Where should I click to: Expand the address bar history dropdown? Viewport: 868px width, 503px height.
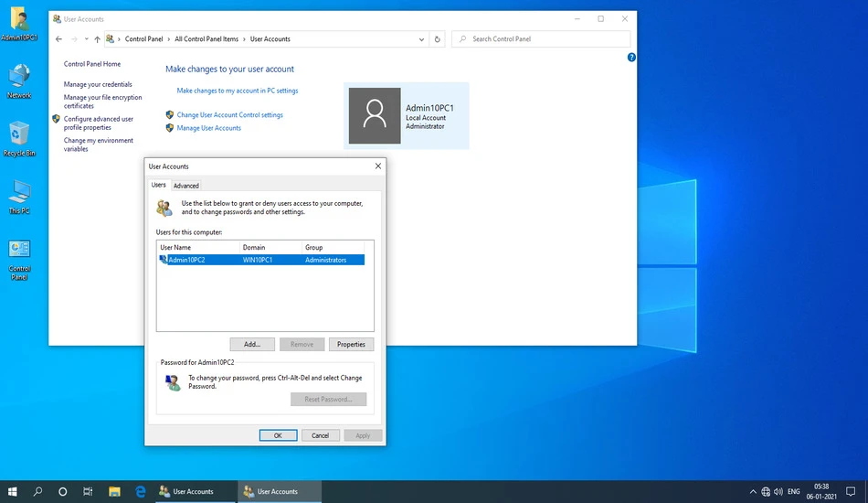[421, 39]
